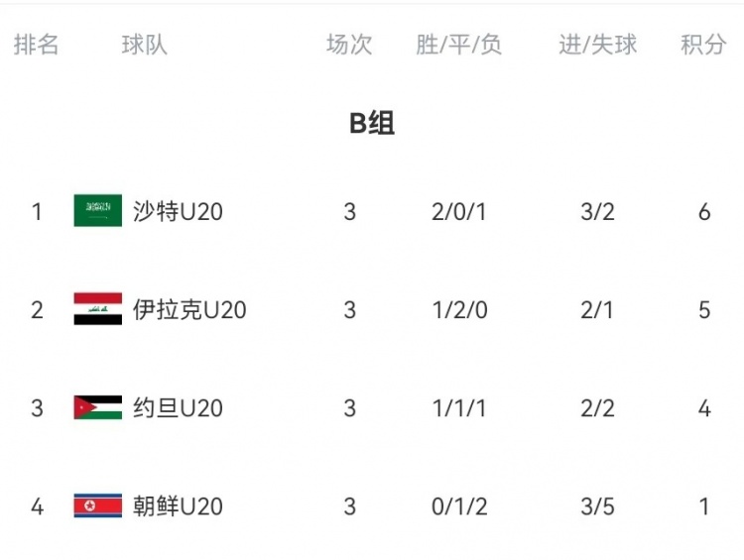
Task: Click the 胜/平/负 column header
Action: tap(459, 45)
